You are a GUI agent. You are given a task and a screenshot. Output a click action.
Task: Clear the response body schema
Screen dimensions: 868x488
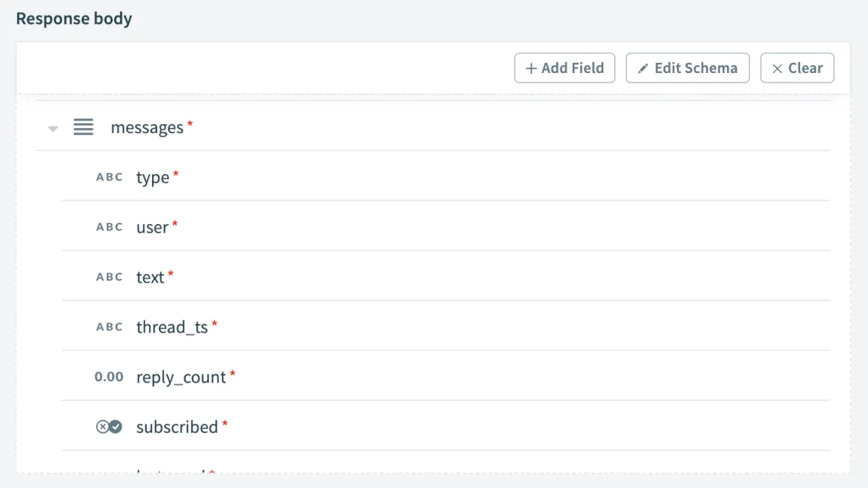coord(797,68)
